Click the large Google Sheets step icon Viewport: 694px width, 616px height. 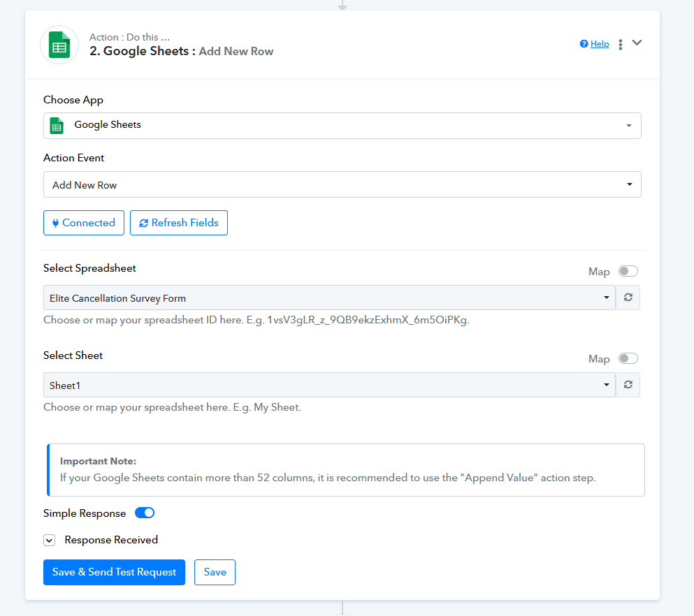59,45
